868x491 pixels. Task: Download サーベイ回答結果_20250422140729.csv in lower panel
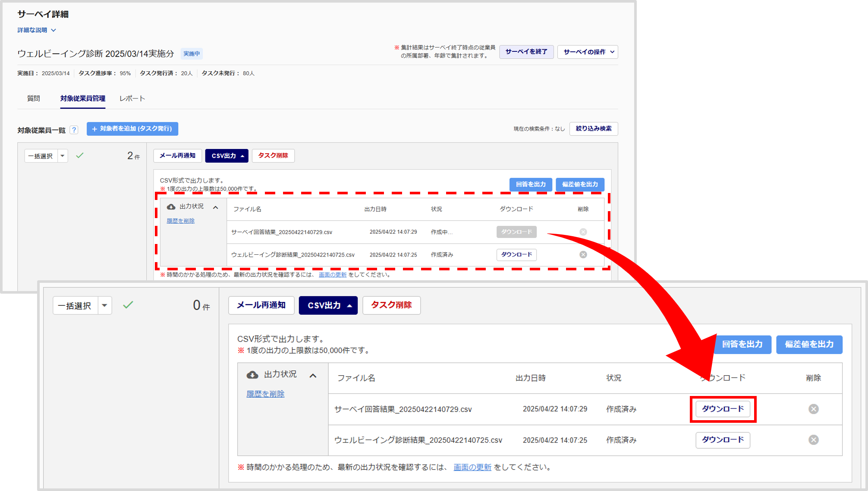(x=723, y=409)
